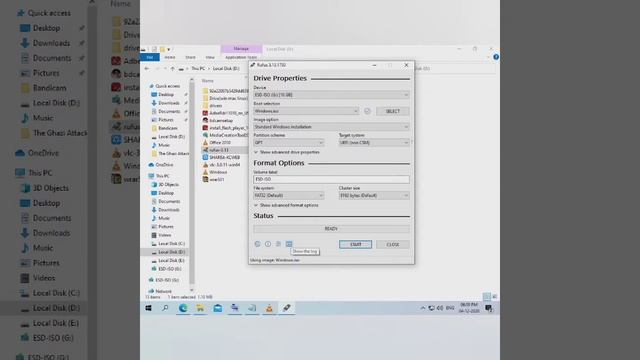
Task: Select Videos in Explorer sidebar
Action: pos(164,235)
